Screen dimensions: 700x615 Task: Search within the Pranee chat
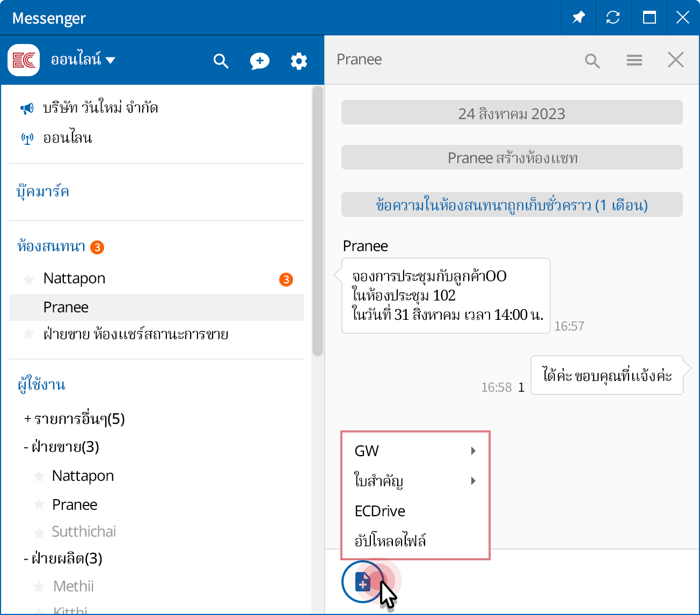(x=592, y=61)
